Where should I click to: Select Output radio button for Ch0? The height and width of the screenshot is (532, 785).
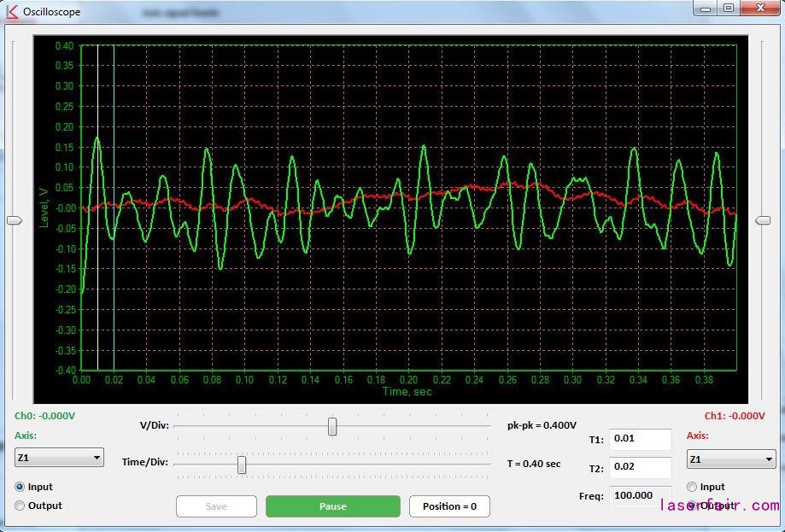[x=21, y=506]
